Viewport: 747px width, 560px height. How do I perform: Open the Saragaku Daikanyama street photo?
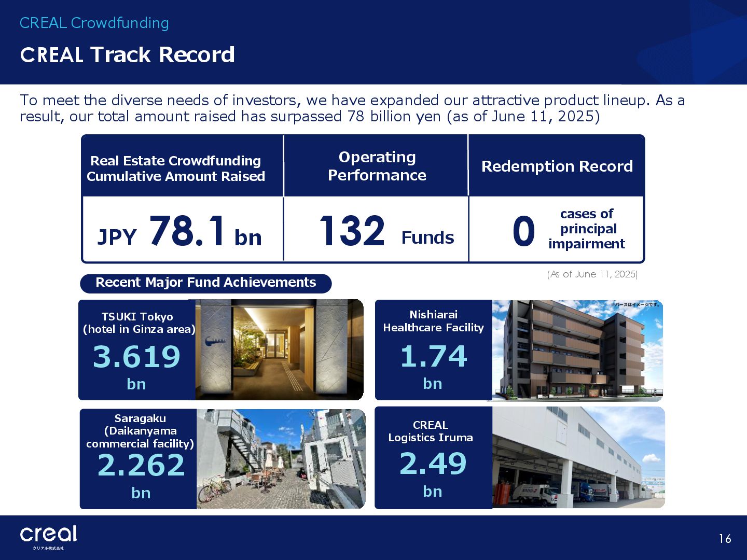281,459
